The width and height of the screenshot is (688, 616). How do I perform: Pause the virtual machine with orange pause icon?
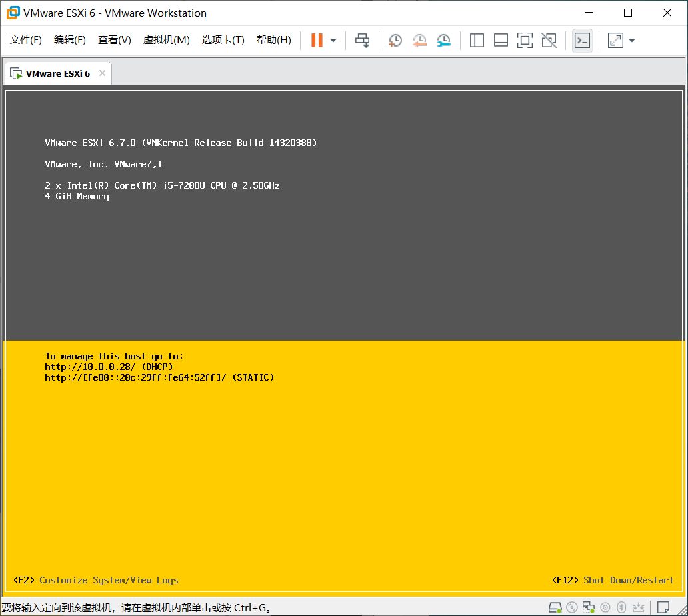(x=317, y=41)
